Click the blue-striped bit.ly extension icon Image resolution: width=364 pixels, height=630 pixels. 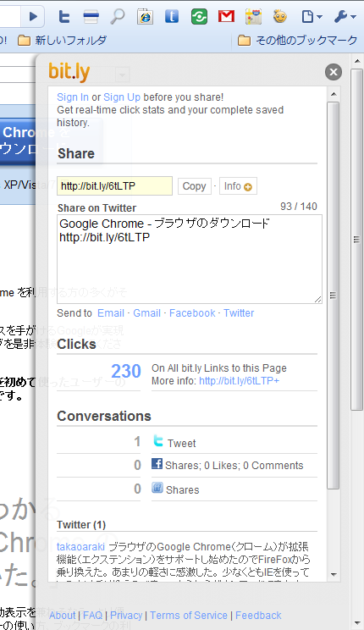coord(91,16)
